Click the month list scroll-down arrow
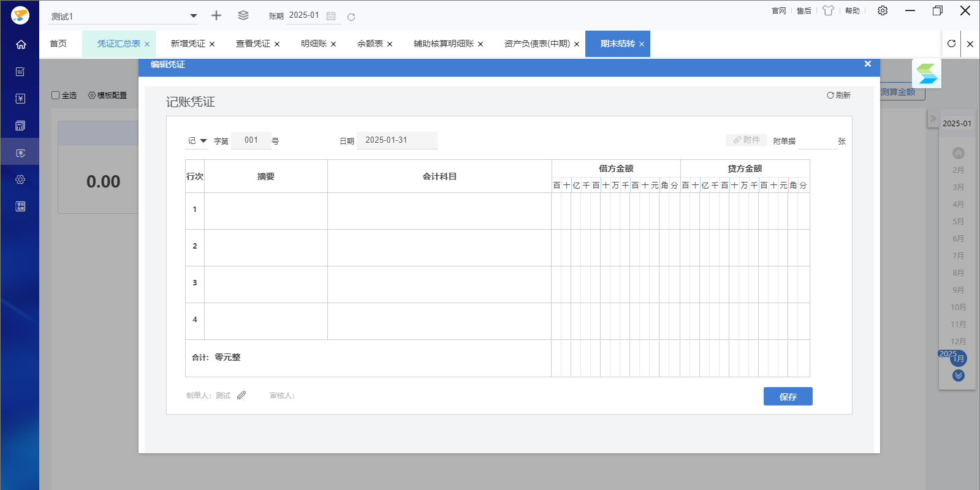The width and height of the screenshot is (980, 490). tap(959, 375)
